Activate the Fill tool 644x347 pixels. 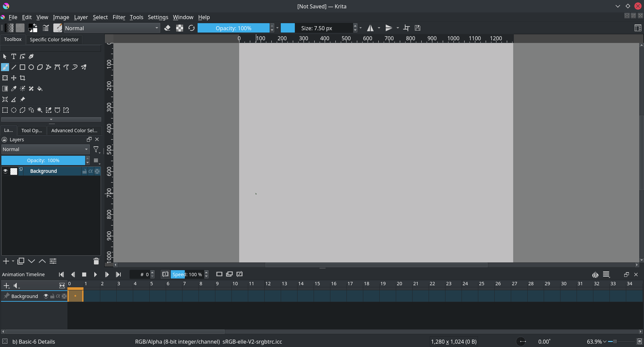click(x=40, y=88)
